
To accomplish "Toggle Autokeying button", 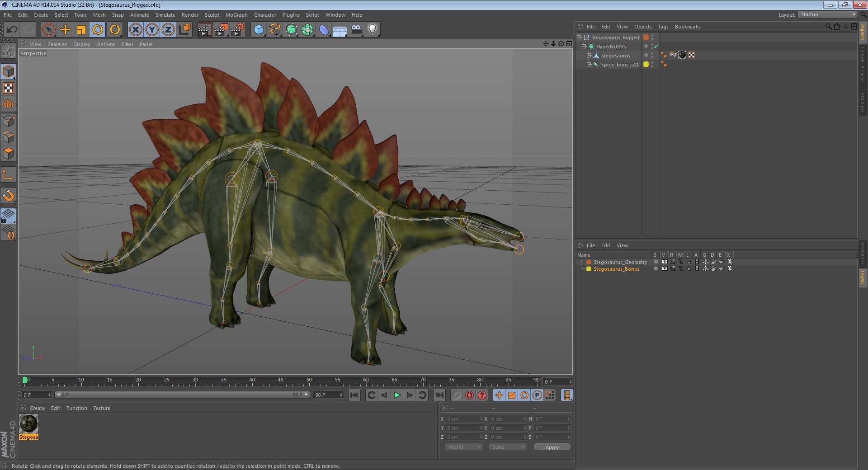I will (470, 395).
